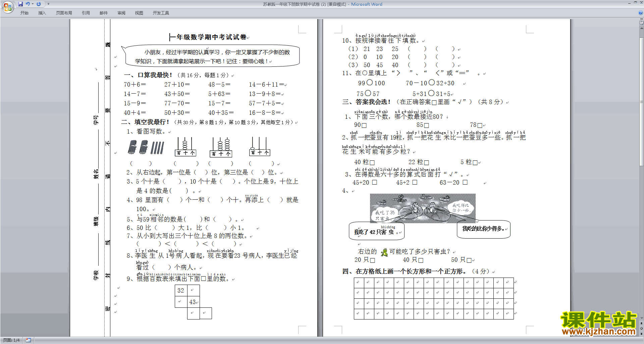This screenshot has height=344, width=644.
Task: Click the blue Help question mark icon
Action: [x=641, y=13]
